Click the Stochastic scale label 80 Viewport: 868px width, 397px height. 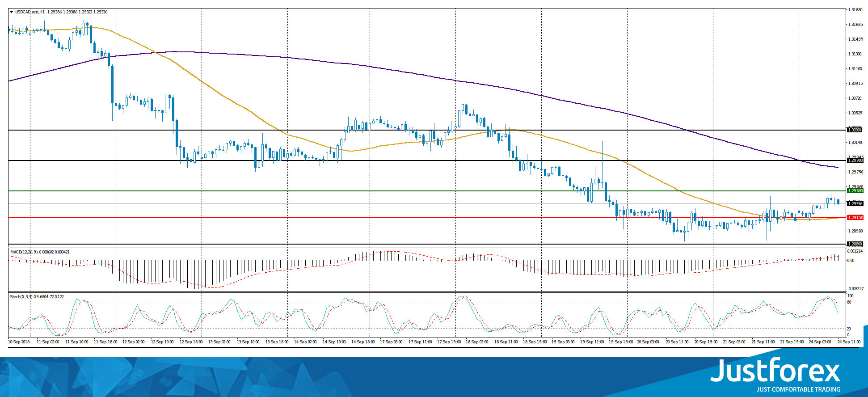pyautogui.click(x=849, y=302)
